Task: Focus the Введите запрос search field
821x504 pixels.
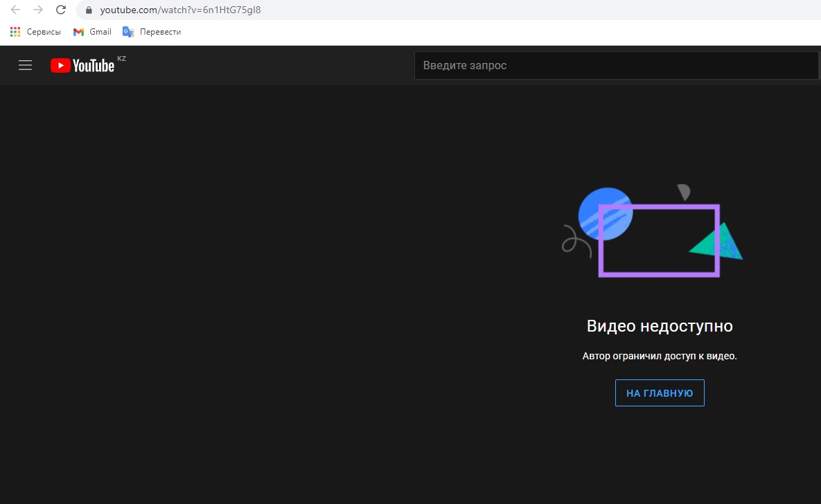Action: click(x=617, y=65)
